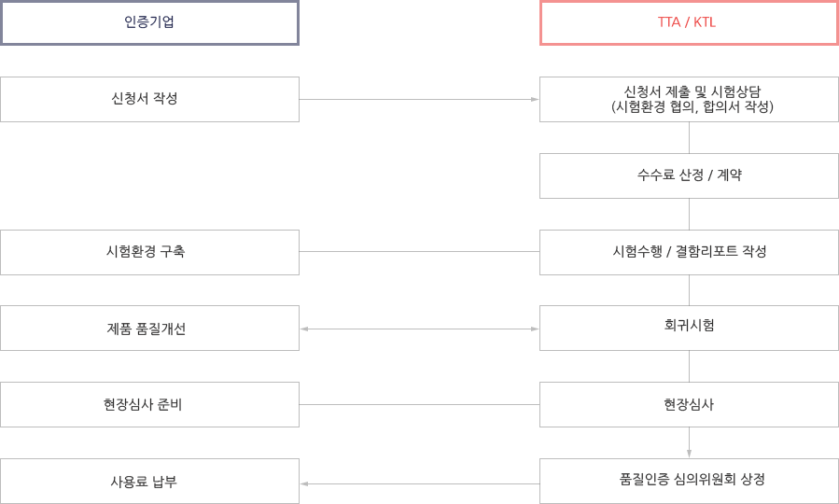Click the 수수료 산정 / 계약 box
This screenshot has height=504, width=839.
point(689,176)
